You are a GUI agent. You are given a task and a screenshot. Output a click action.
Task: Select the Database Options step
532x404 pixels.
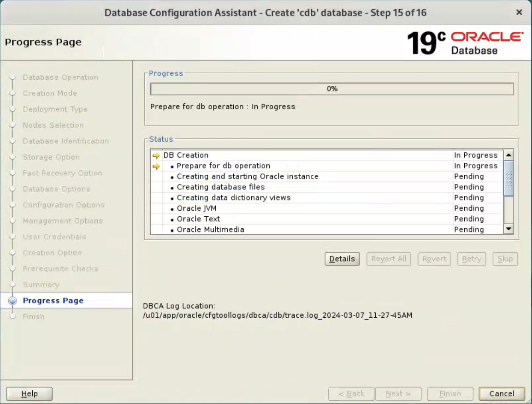[x=56, y=189]
